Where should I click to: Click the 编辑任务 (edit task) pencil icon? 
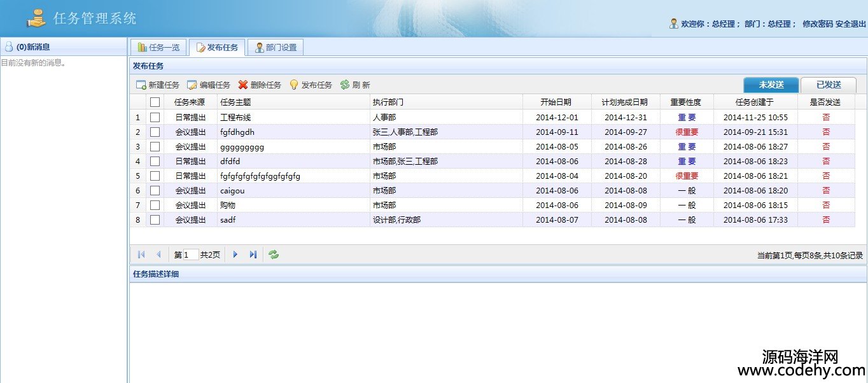point(192,85)
